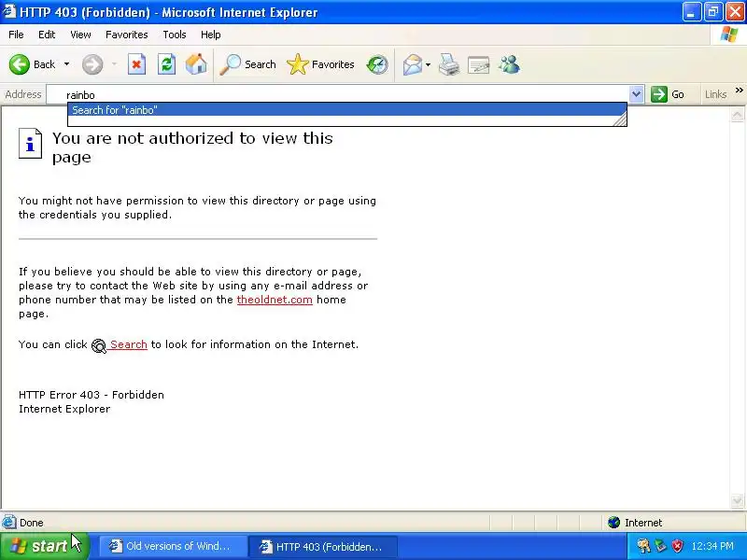Select the Search for "rainbo" suggestion
747x560 pixels.
coord(346,109)
